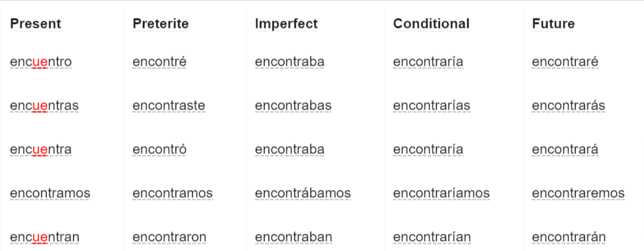Select the imperfect form encontrábamos

click(x=303, y=193)
